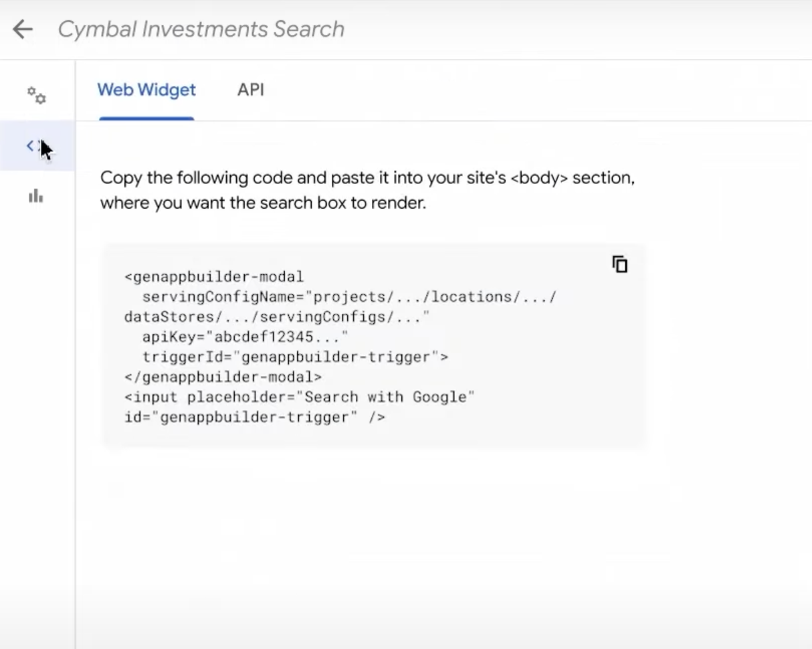This screenshot has height=649, width=812.
Task: Click the Cymbal Investments Search title
Action: 201,29
